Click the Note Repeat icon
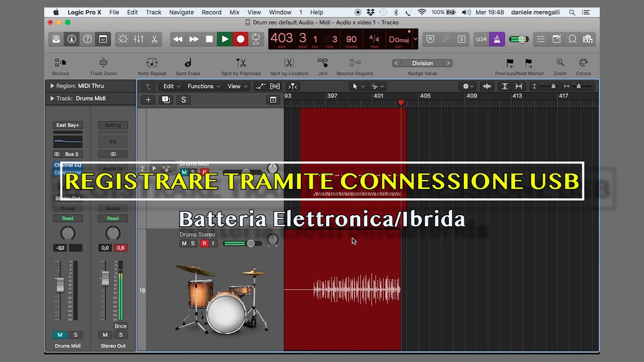 152,63
